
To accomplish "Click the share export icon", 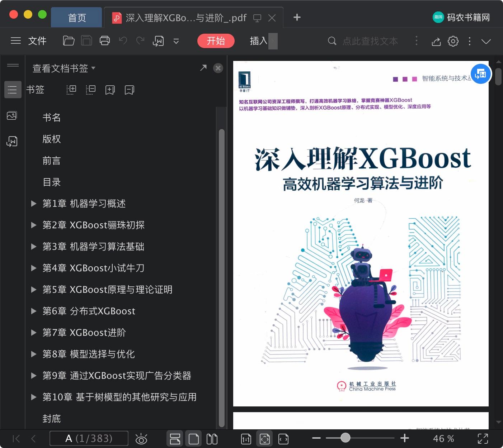I will point(436,42).
